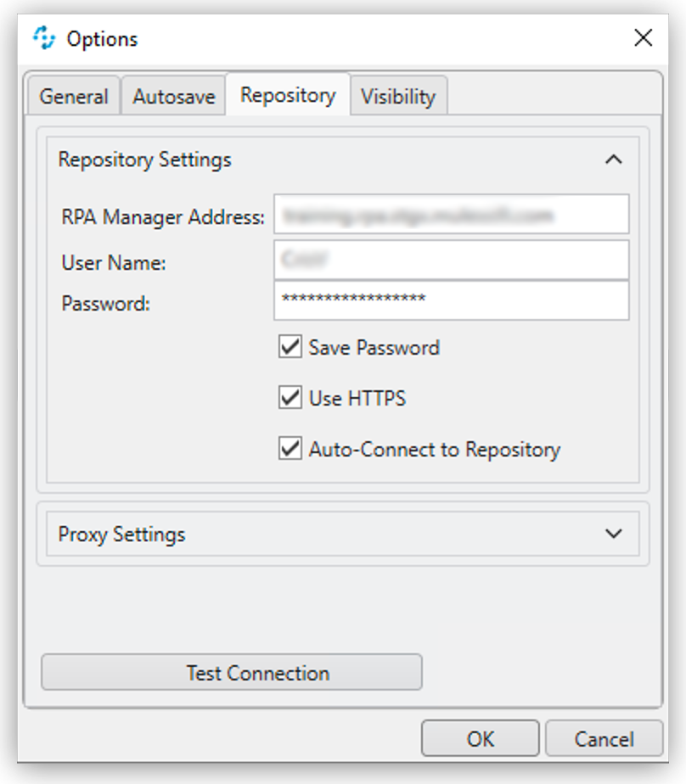Switch to the General tab
The image size is (686, 784).
click(x=74, y=96)
